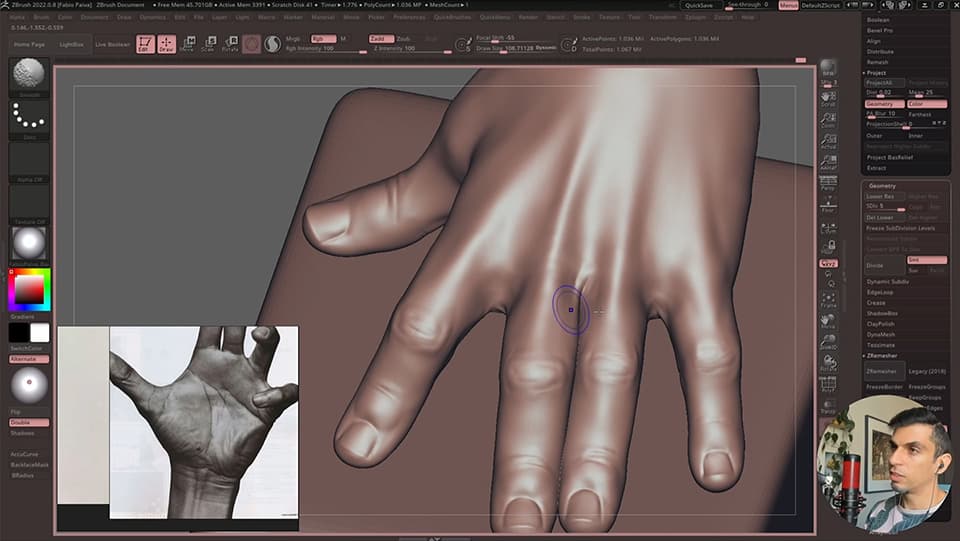Open the Zplugin menu
This screenshot has height=541, width=960.
point(695,17)
